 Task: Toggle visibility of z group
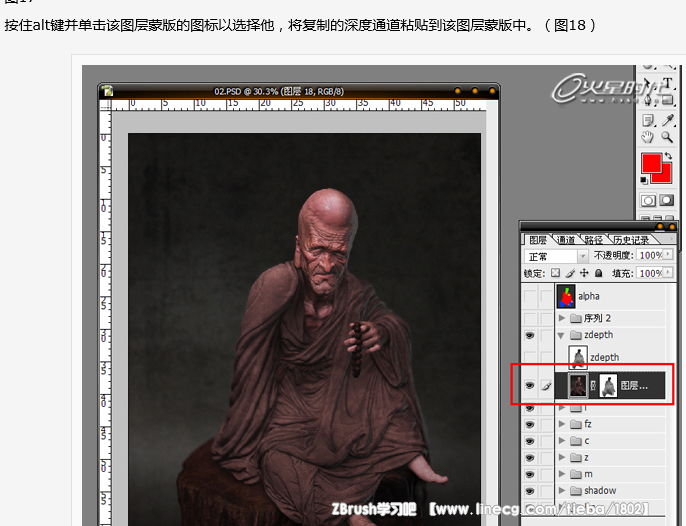coord(530,457)
